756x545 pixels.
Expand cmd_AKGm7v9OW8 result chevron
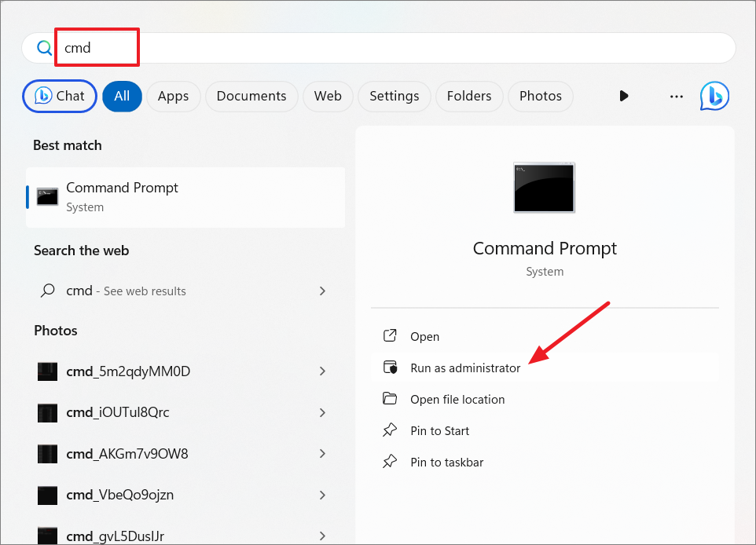point(322,453)
